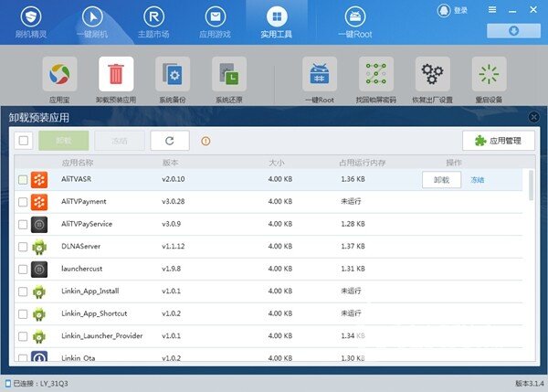
Task: Launch the 一键Root tool icon
Action: pyautogui.click(x=320, y=74)
